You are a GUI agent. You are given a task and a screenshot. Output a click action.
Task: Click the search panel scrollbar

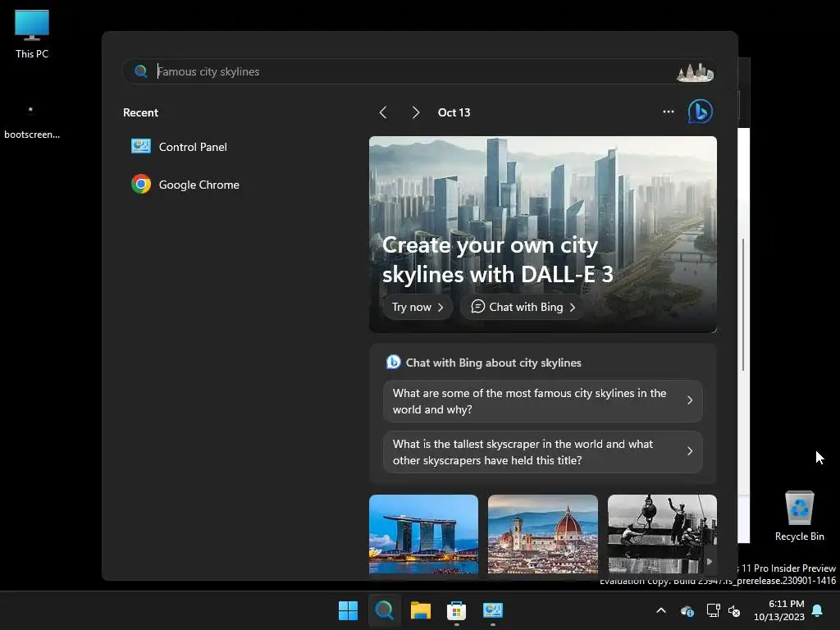pyautogui.click(x=743, y=304)
